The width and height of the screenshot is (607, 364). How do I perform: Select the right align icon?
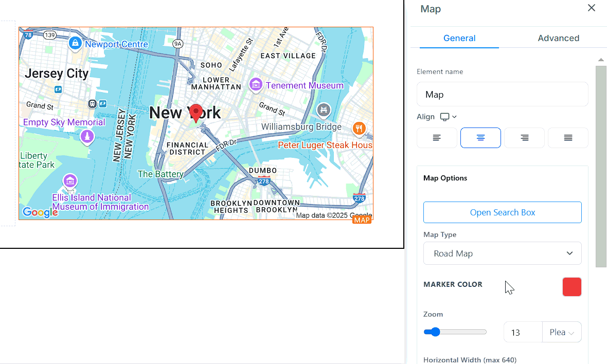point(524,138)
